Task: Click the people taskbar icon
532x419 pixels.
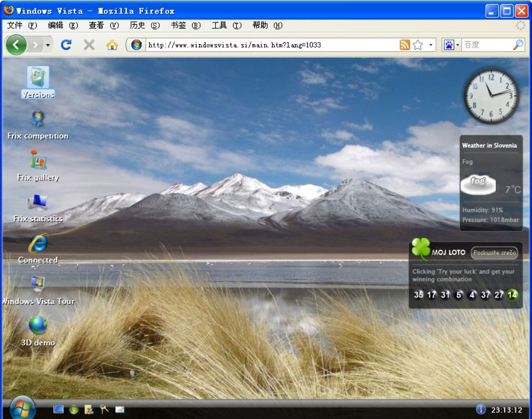Action: (x=89, y=410)
